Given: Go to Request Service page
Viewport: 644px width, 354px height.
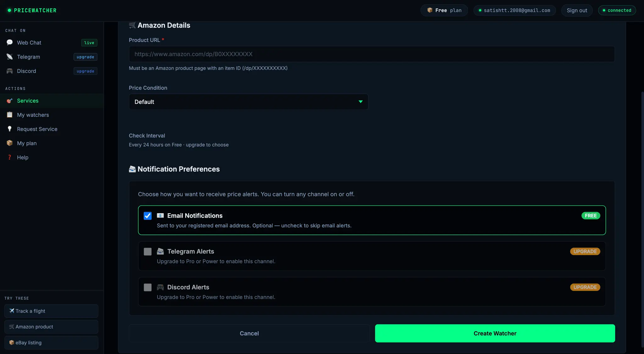Looking at the screenshot, I should click(x=52, y=129).
